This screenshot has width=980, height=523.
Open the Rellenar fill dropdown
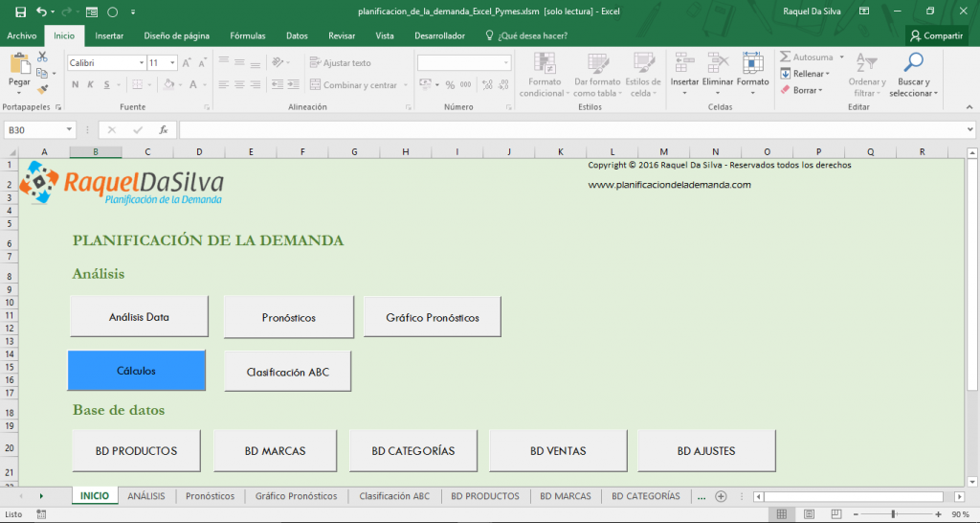click(x=805, y=73)
